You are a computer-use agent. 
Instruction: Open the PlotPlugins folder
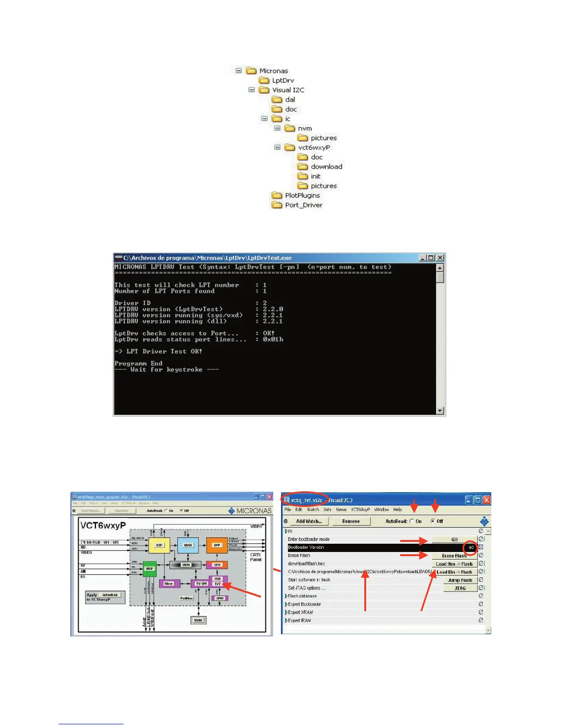[296, 195]
